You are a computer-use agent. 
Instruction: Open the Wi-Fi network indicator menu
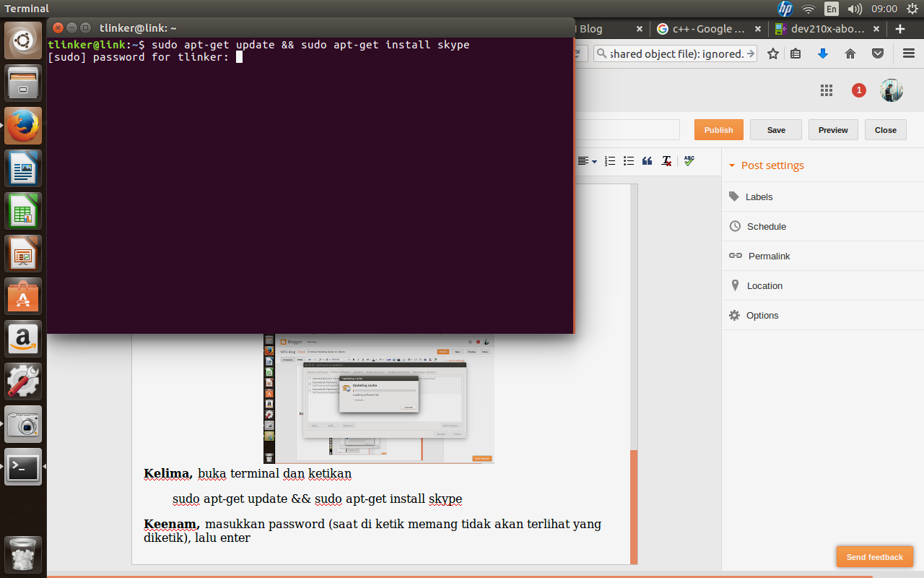808,9
